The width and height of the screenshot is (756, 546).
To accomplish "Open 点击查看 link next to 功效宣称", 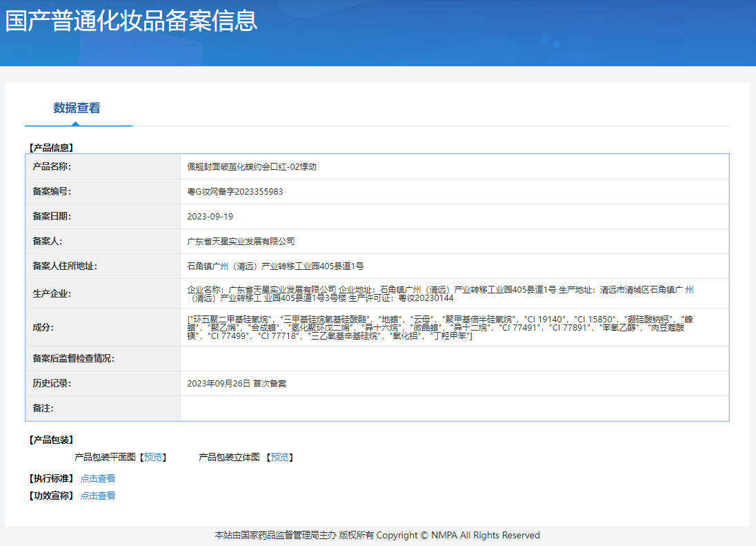I will (98, 496).
